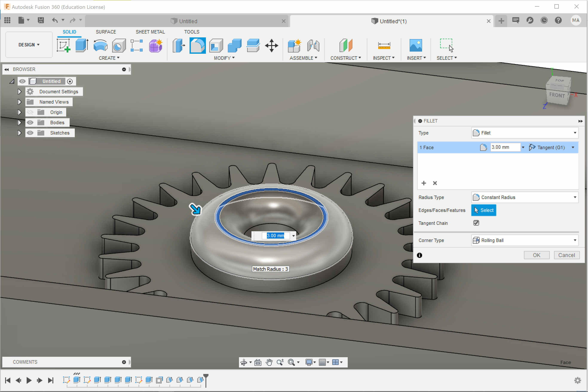This screenshot has width=588, height=392.
Task: Open the Corner Type Rolling Ball dropdown
Action: (525, 240)
